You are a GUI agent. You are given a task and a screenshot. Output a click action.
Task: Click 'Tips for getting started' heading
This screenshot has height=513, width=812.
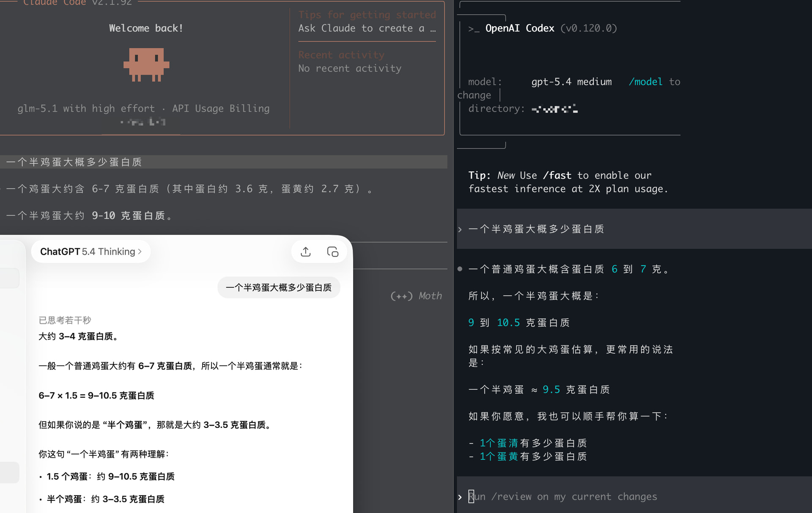tap(367, 15)
